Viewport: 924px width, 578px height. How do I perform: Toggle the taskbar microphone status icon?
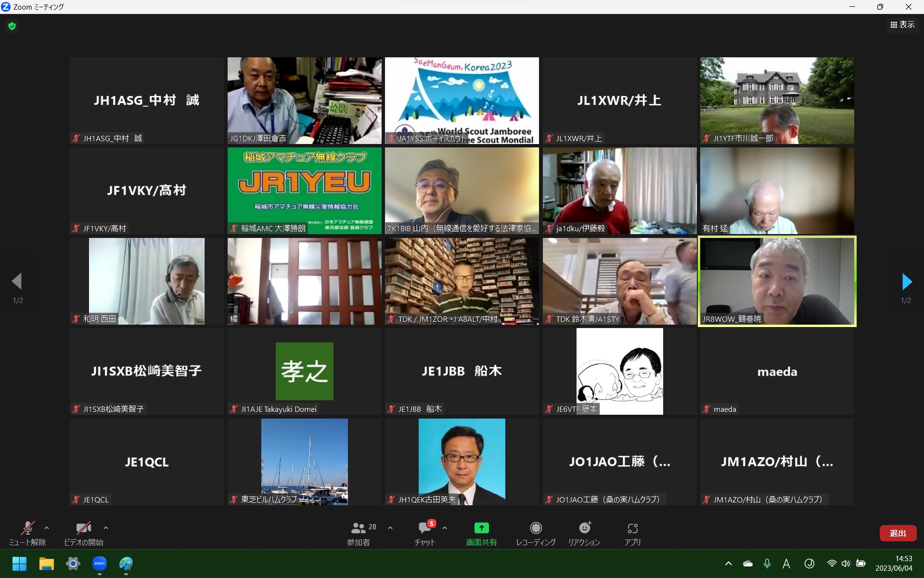pos(767,564)
